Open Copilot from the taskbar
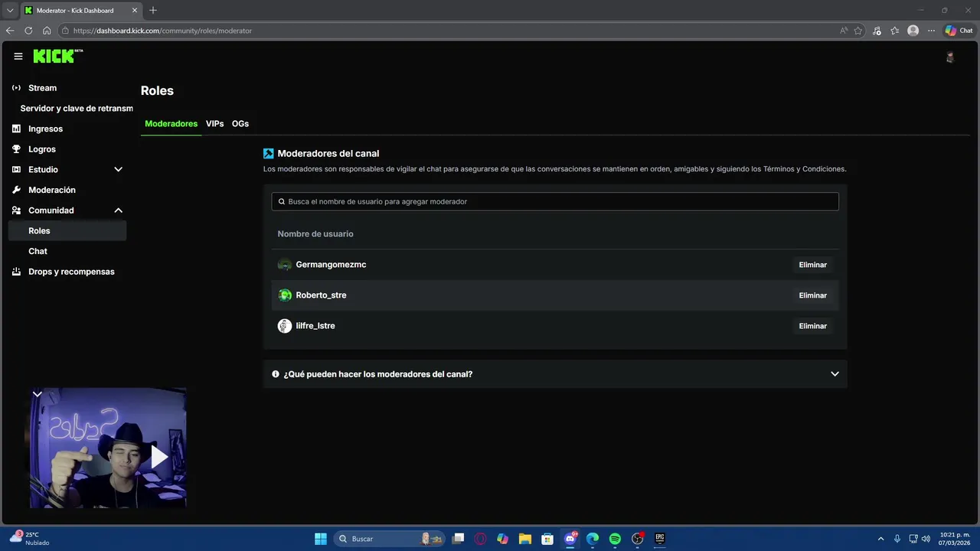 pos(502,539)
